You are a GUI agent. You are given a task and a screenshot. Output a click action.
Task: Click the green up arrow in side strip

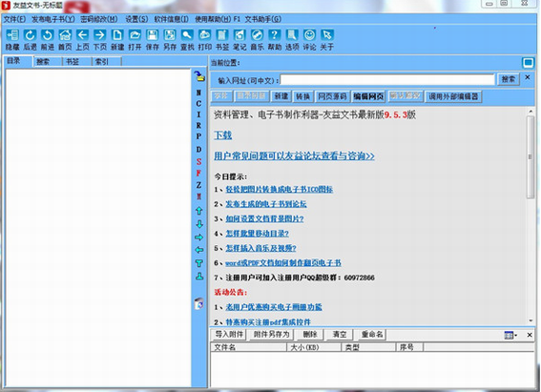[199, 211]
